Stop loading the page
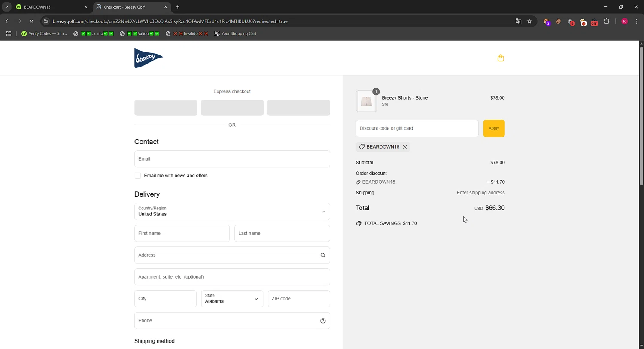644x349 pixels. click(31, 21)
